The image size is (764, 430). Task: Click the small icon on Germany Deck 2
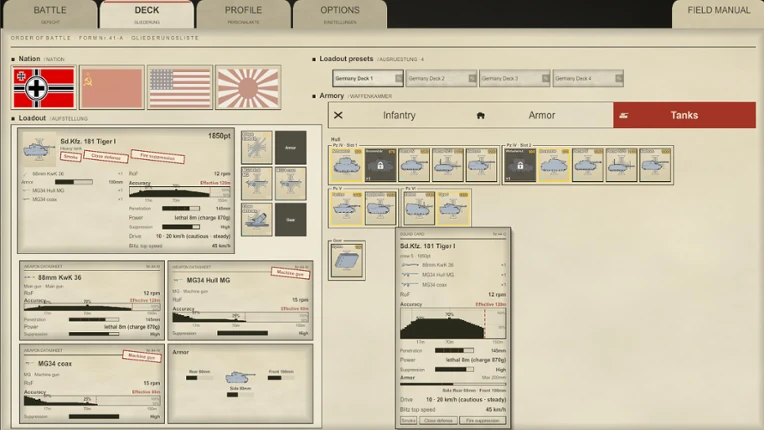(x=472, y=78)
